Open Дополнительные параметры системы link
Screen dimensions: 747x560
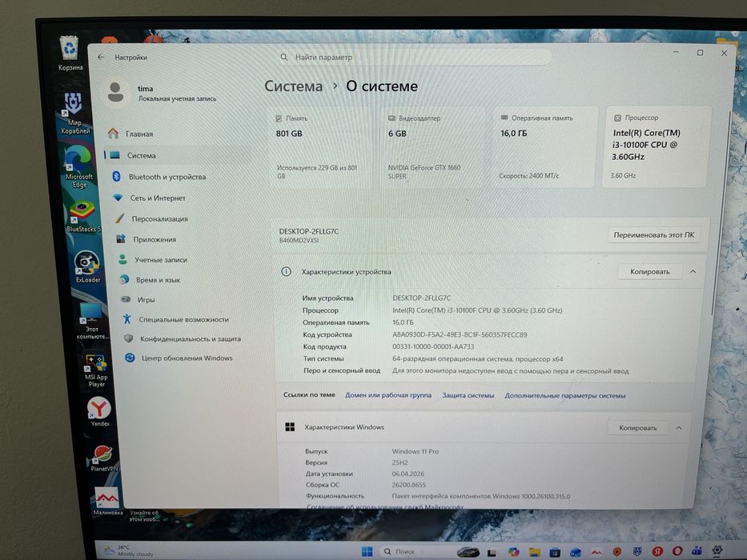click(x=565, y=395)
